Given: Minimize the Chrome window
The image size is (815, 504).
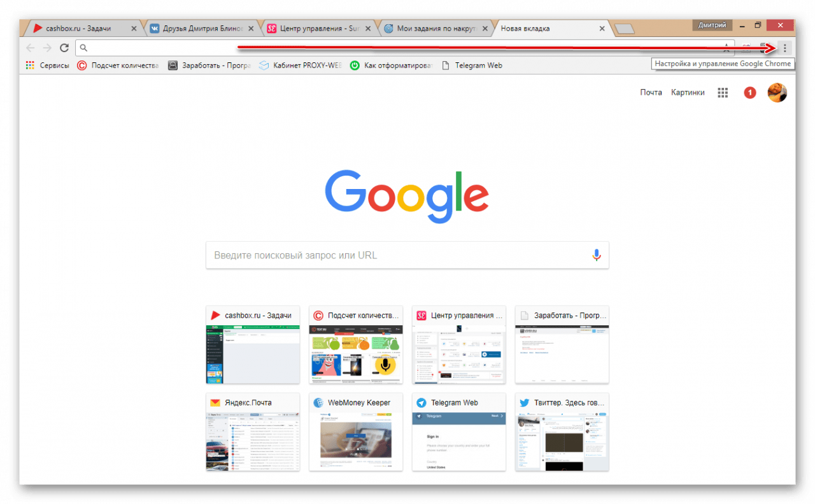Looking at the screenshot, I should [x=742, y=25].
